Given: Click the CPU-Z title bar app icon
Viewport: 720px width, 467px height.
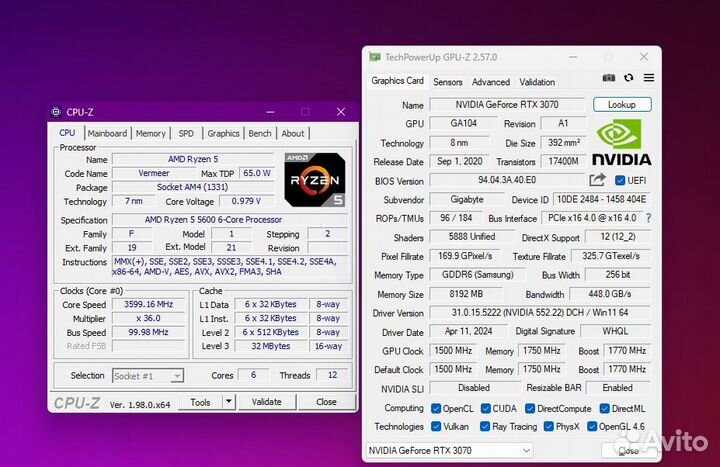Looking at the screenshot, I should (56, 112).
